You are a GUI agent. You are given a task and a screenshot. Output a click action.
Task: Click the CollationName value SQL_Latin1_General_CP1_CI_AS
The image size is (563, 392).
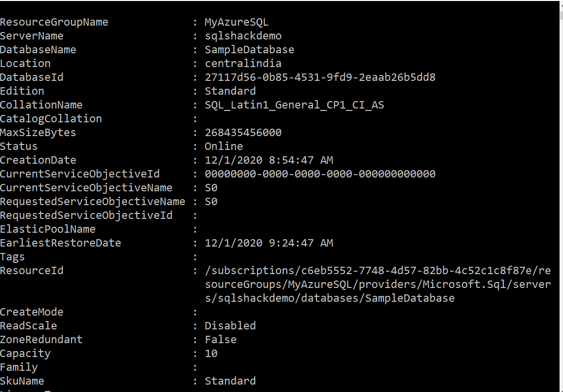coord(294,105)
